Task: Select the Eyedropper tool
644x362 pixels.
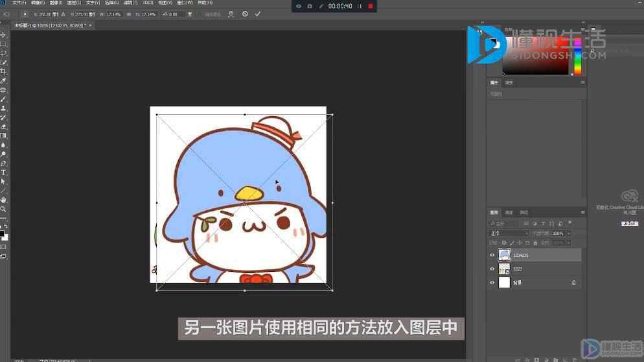Action: tap(3, 80)
